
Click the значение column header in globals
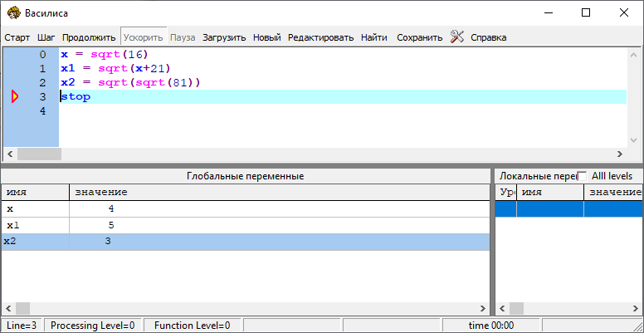[x=278, y=193]
